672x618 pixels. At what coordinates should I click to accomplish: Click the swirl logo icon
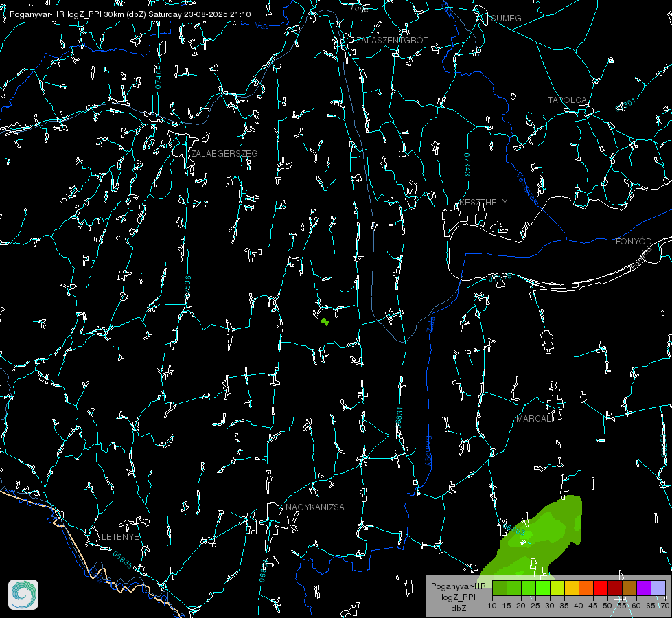(23, 595)
